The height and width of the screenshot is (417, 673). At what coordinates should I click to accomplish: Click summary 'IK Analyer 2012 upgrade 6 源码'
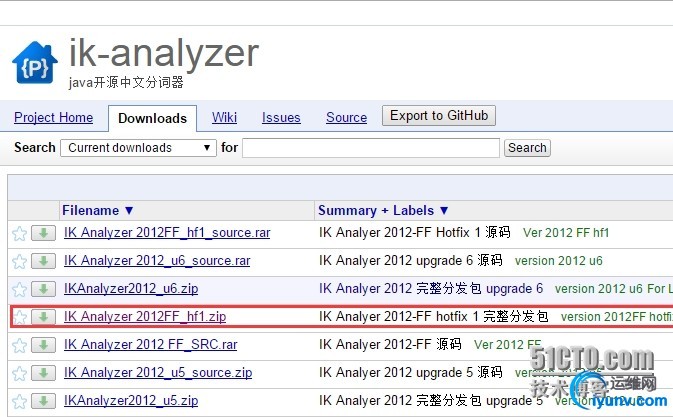[x=411, y=260]
